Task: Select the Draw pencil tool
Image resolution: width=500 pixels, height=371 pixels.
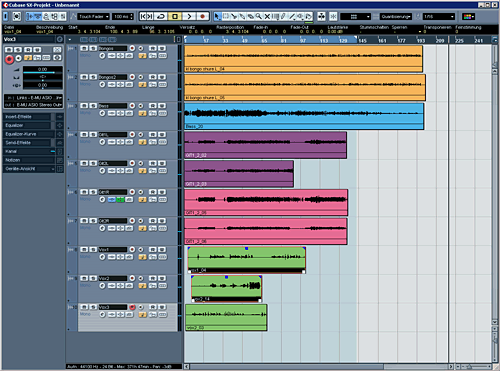Action: tap(284, 16)
